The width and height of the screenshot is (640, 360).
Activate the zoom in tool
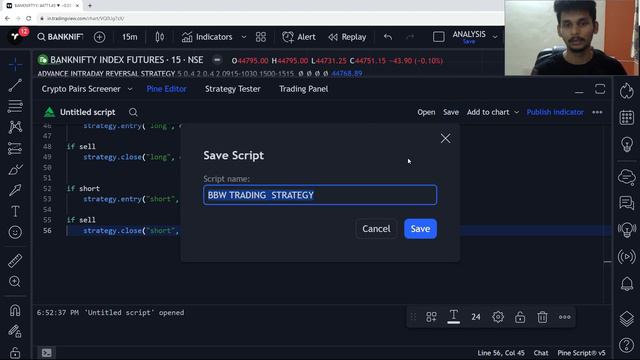click(x=15, y=282)
